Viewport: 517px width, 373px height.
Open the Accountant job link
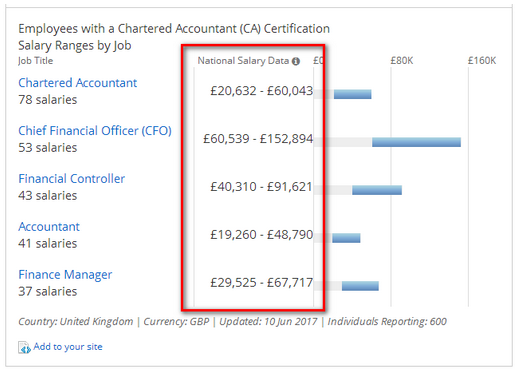[x=49, y=227]
